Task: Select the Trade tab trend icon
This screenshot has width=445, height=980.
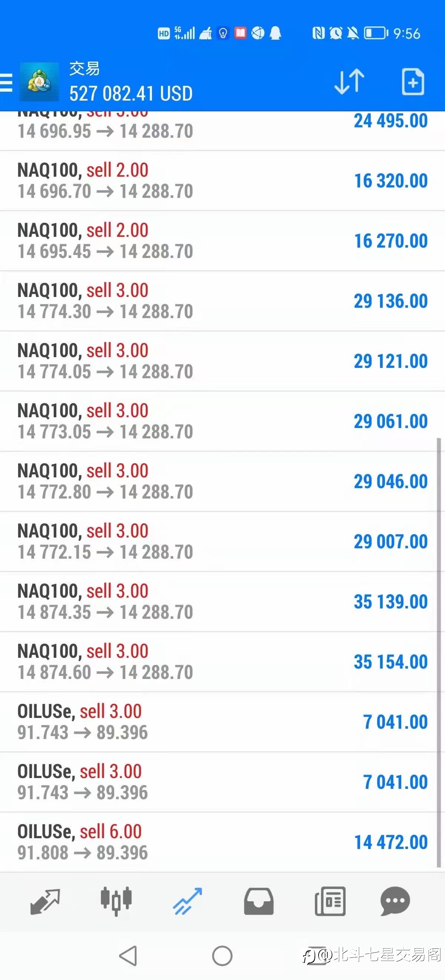Action: [187, 901]
